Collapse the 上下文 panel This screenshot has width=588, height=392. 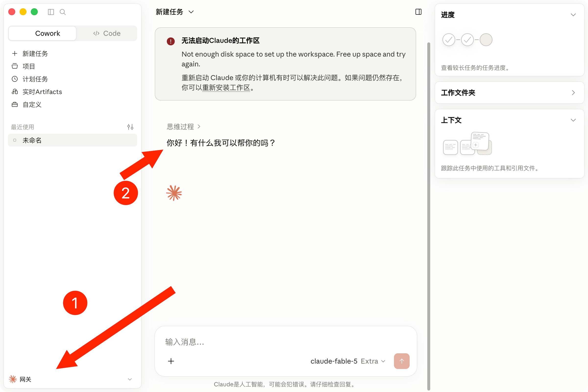(x=573, y=120)
